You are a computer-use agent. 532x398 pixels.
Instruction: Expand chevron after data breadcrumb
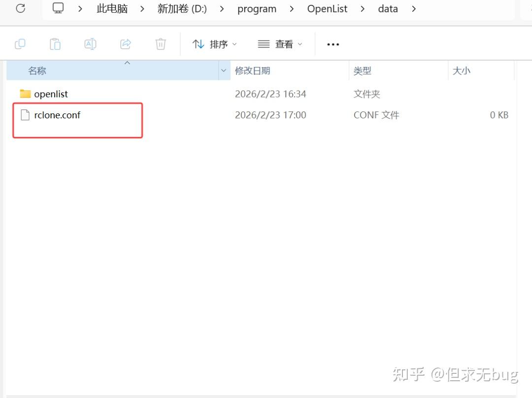click(x=414, y=9)
